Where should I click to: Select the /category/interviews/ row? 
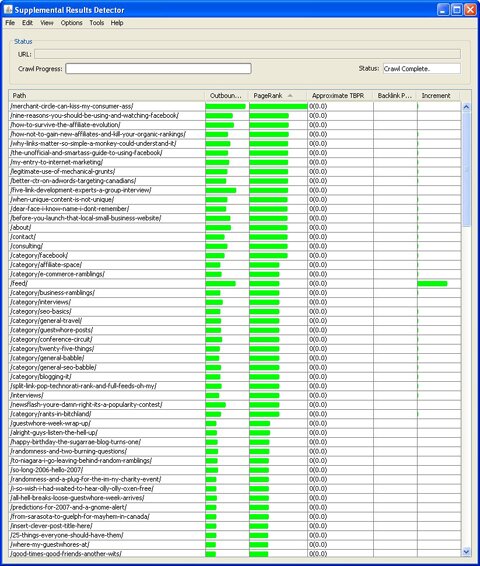pos(235,302)
